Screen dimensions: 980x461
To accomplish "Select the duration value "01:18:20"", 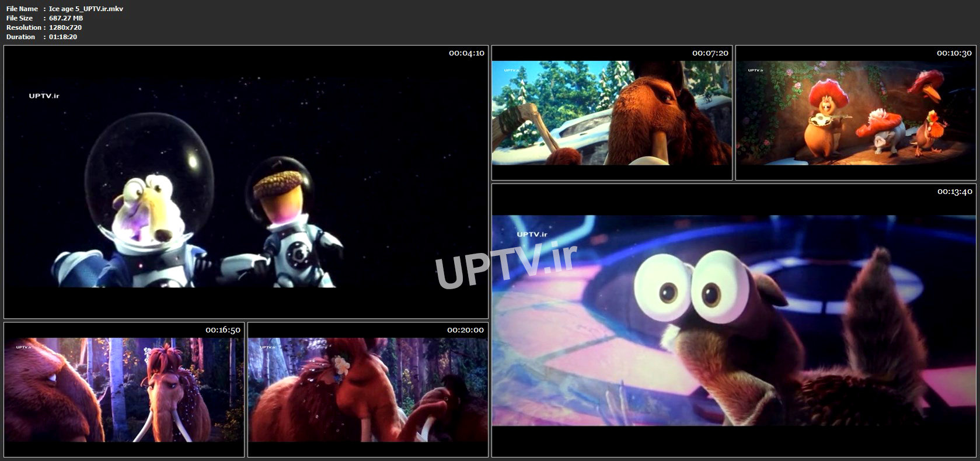I will pos(63,37).
